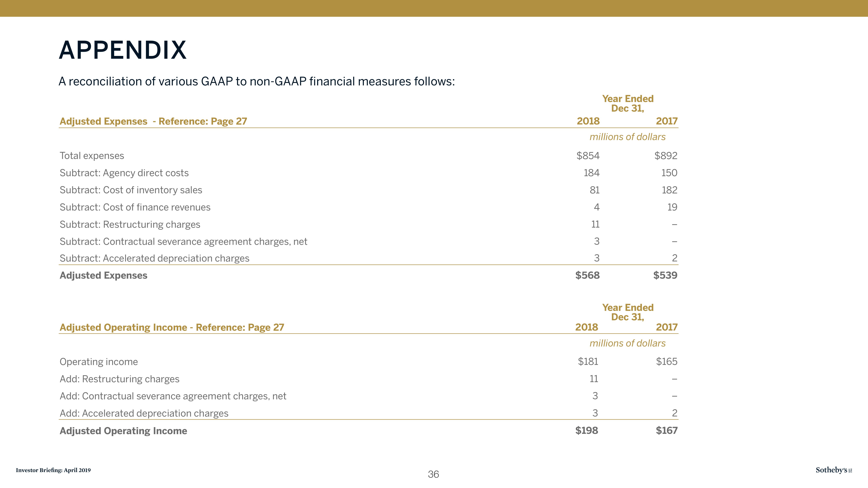Select Subtract: Restructuring charges label

click(x=130, y=224)
